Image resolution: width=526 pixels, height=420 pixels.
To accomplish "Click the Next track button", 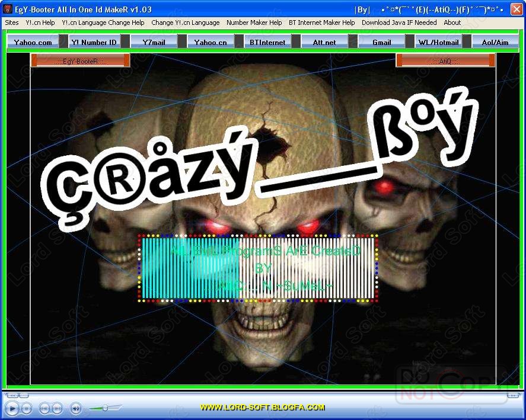I will pyautogui.click(x=58, y=408).
